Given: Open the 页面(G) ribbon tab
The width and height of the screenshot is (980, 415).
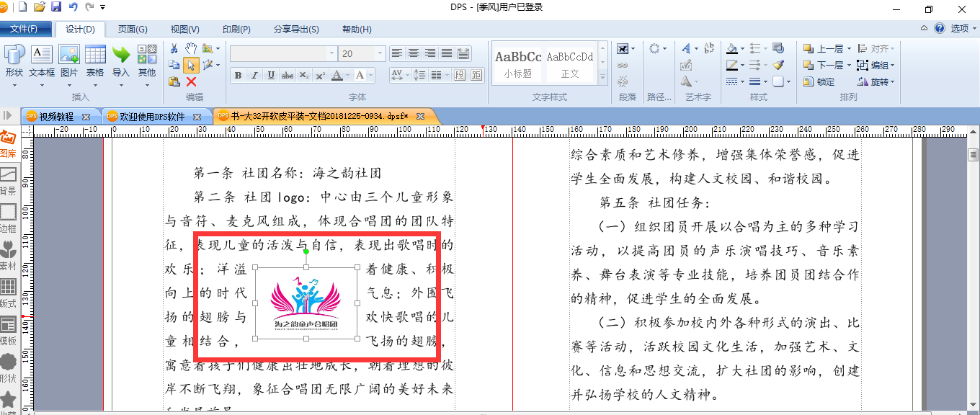Looking at the screenshot, I should tap(133, 30).
